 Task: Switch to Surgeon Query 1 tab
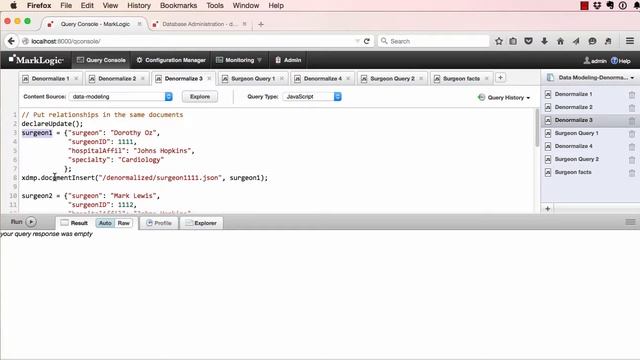click(x=253, y=78)
